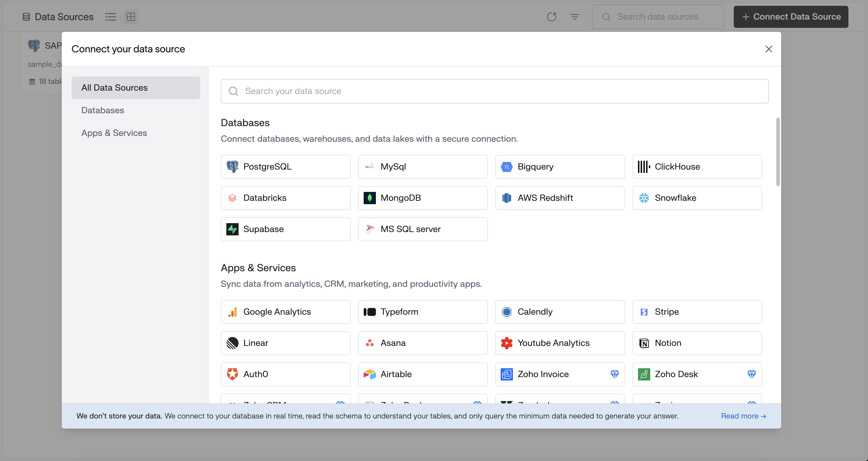
Task: Click the Calendly logo icon
Action: click(506, 312)
